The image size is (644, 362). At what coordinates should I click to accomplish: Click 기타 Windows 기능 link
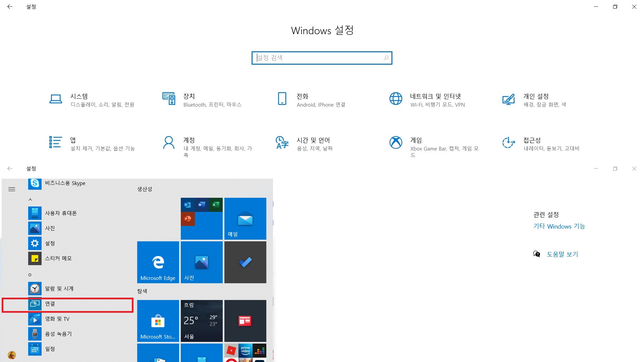(x=559, y=227)
